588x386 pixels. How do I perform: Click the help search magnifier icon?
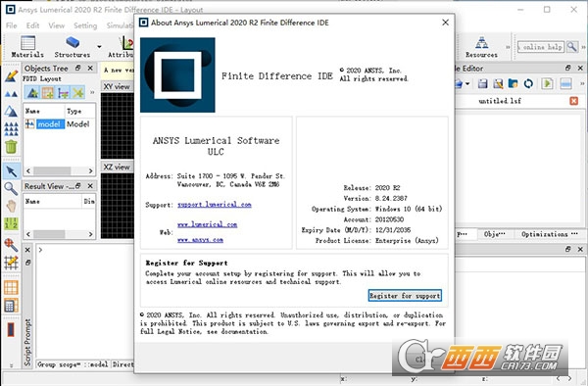pyautogui.click(x=572, y=47)
